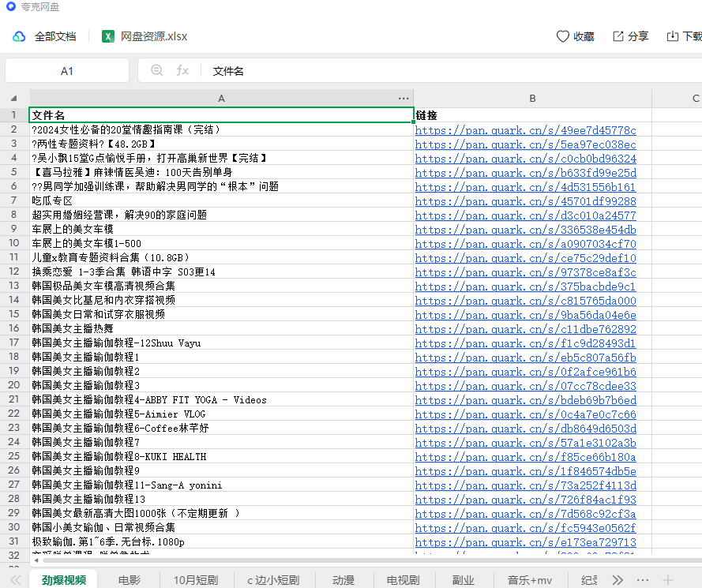The image size is (702, 588).
Task: Open the 动漫 sheet tab
Action: [343, 580]
